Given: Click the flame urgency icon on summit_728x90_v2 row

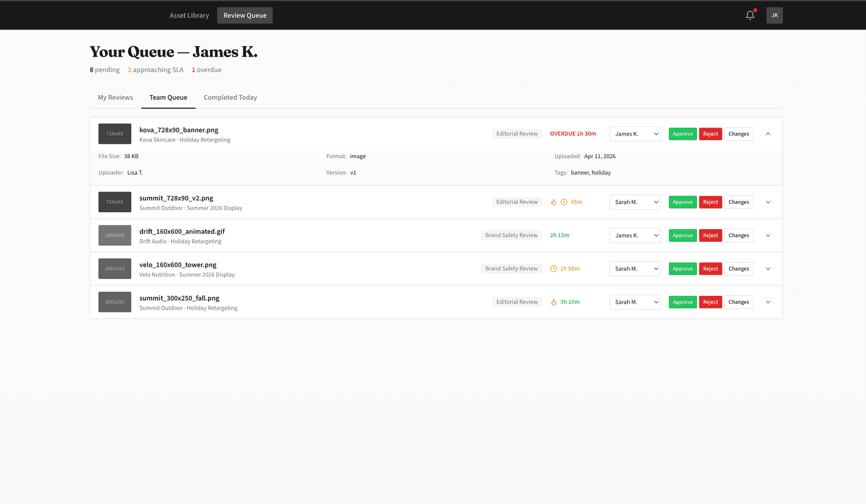Looking at the screenshot, I should 553,201.
